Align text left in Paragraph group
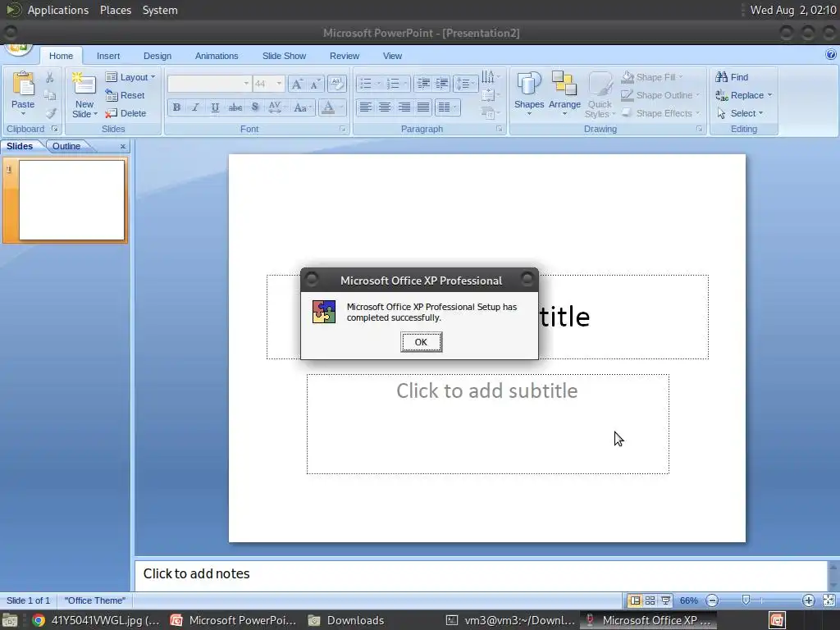 (x=365, y=107)
